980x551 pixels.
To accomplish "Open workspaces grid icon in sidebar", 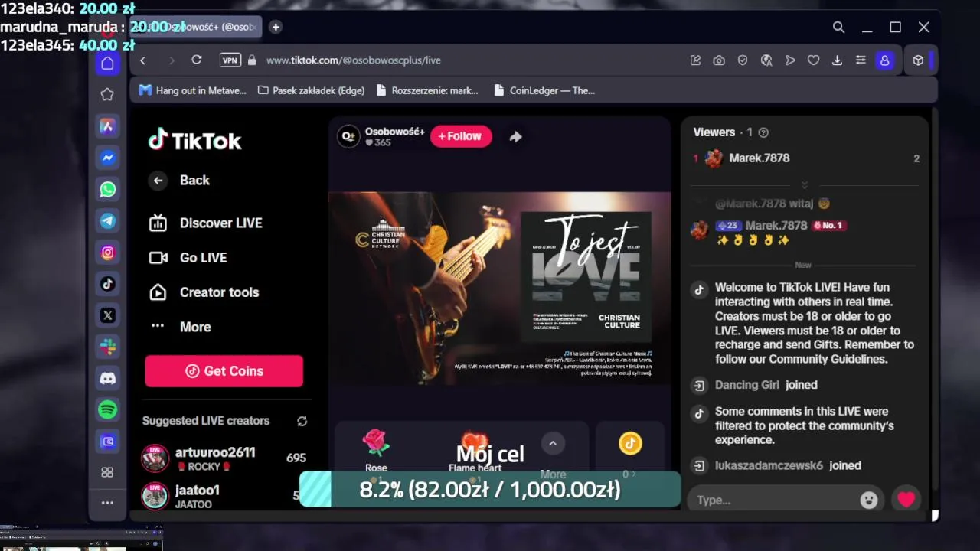I will coord(107,472).
